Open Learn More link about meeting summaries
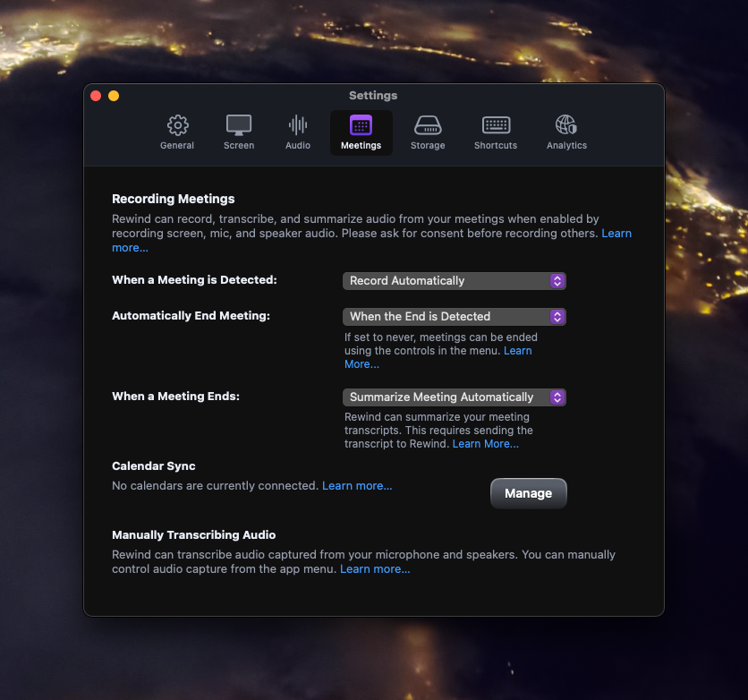 pos(486,444)
